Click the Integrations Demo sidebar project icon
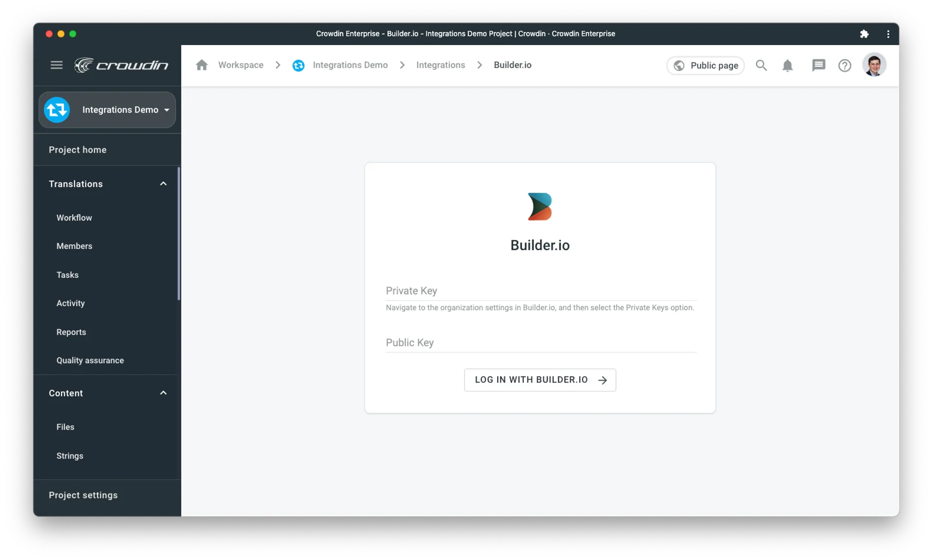Viewport: 932px width, 560px height. tap(57, 110)
